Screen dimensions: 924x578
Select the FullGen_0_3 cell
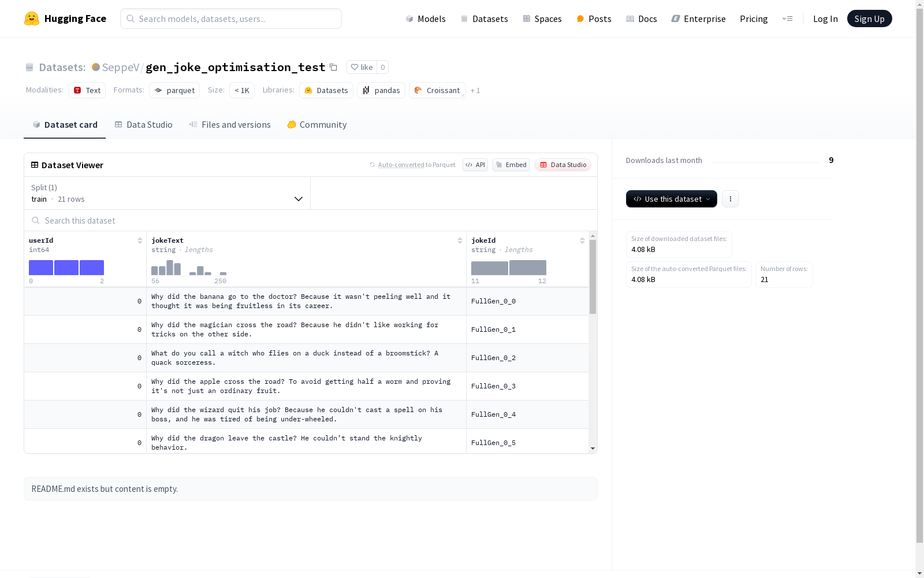coord(527,386)
